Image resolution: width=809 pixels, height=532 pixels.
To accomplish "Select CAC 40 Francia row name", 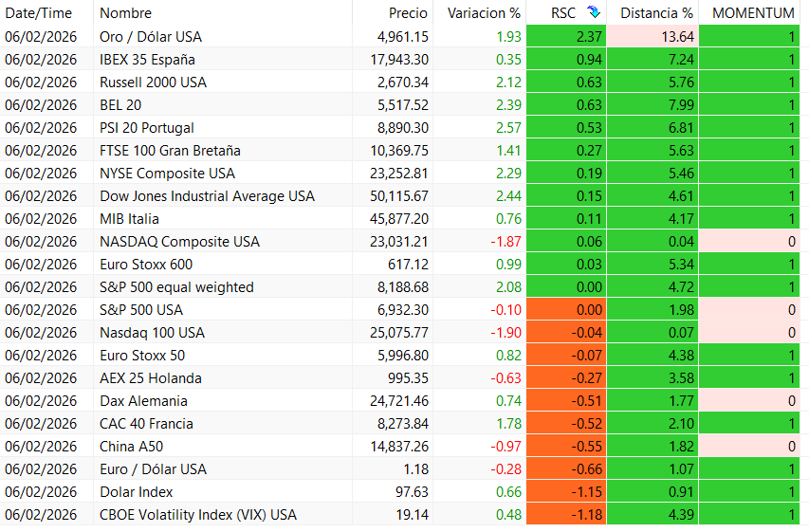I will pyautogui.click(x=146, y=423).
